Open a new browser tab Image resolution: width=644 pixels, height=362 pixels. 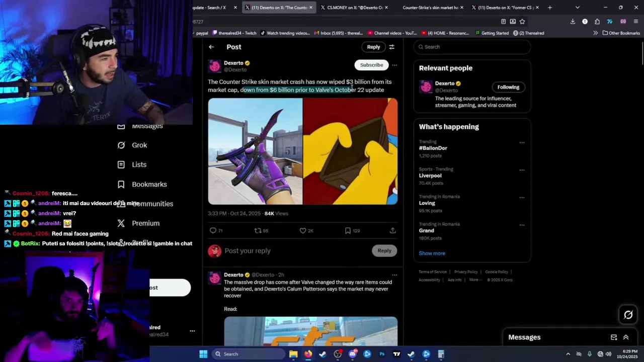point(549,8)
